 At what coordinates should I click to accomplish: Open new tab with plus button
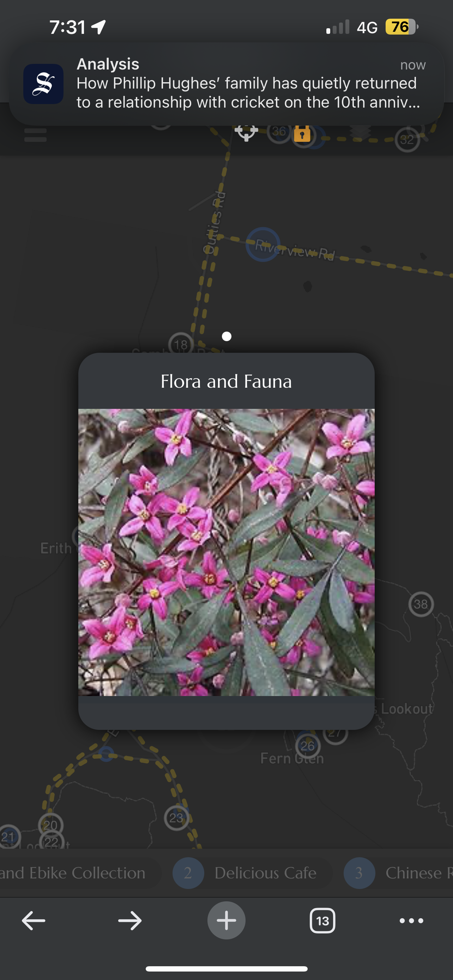[226, 920]
